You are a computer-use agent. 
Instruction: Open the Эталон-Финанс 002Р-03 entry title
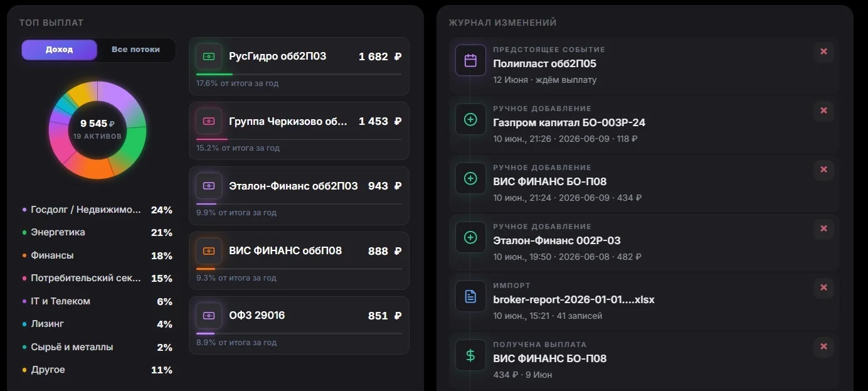click(557, 240)
